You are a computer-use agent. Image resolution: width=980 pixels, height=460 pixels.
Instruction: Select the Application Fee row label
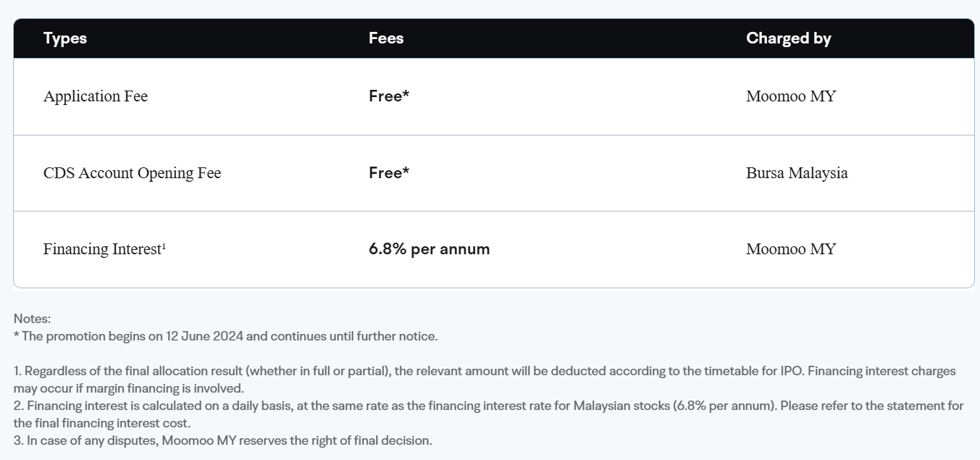point(96,96)
